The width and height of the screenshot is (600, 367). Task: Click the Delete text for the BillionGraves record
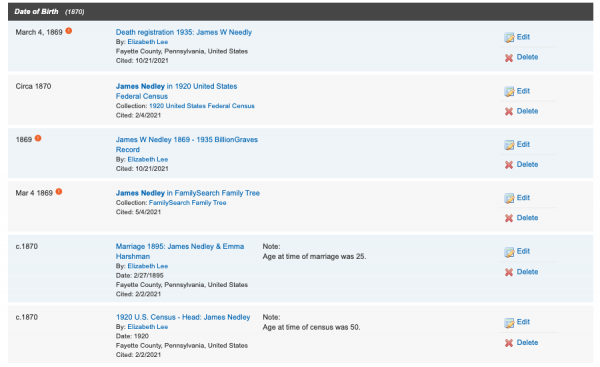coord(527,164)
